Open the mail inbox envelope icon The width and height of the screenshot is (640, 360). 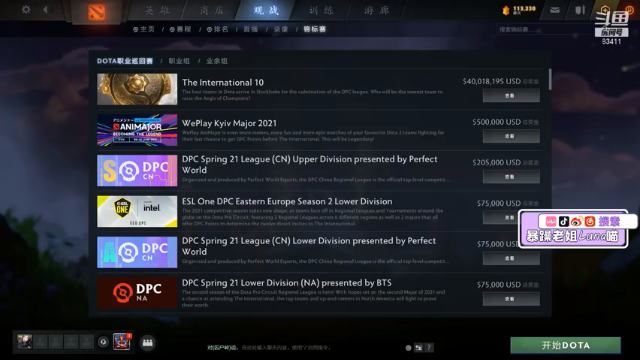[x=555, y=10]
